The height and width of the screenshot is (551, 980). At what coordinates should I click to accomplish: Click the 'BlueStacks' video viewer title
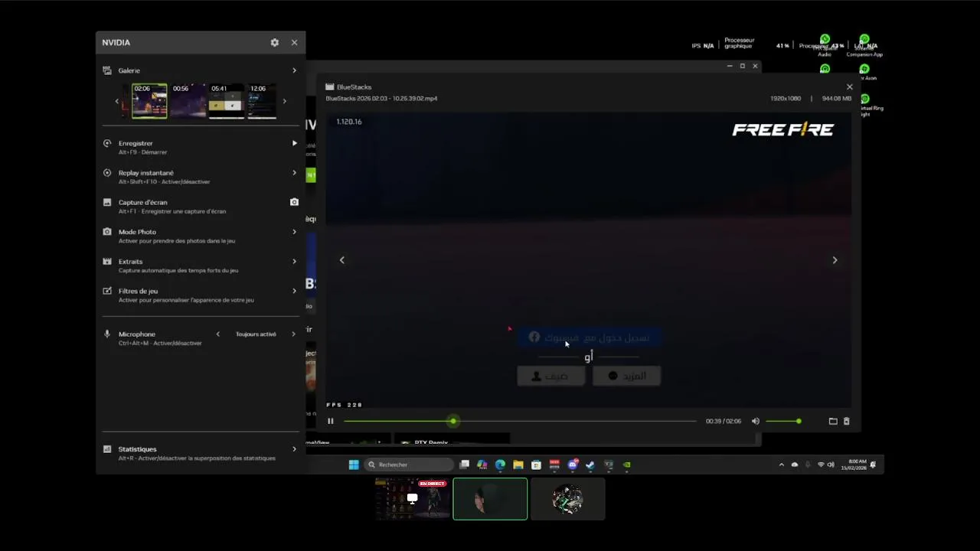(354, 87)
